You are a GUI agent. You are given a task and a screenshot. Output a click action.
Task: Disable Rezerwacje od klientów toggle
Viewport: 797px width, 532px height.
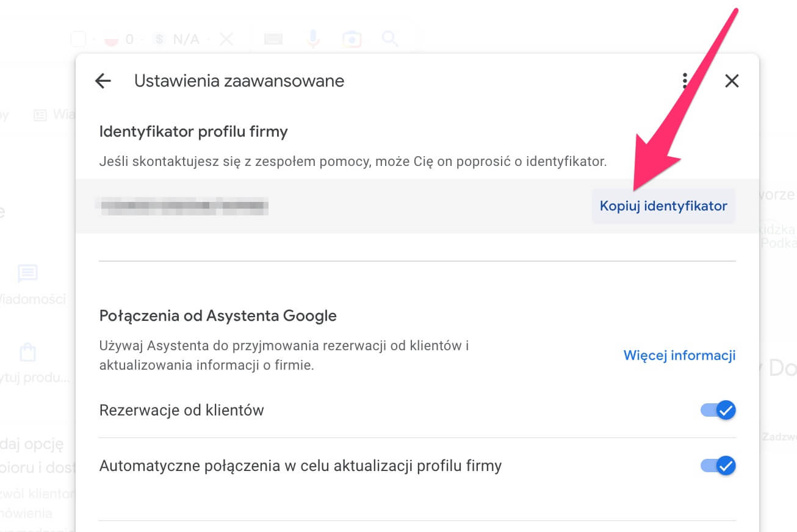pos(718,410)
